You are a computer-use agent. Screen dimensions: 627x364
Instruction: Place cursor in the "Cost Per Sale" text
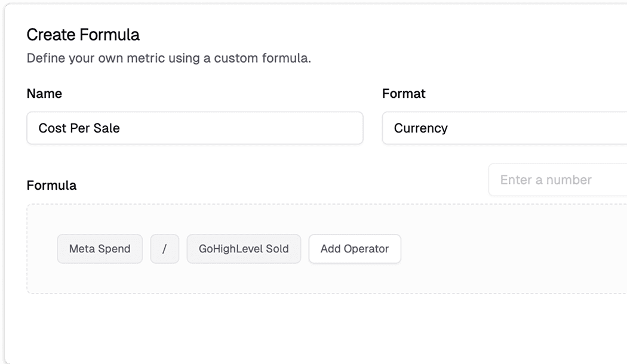[x=79, y=128]
